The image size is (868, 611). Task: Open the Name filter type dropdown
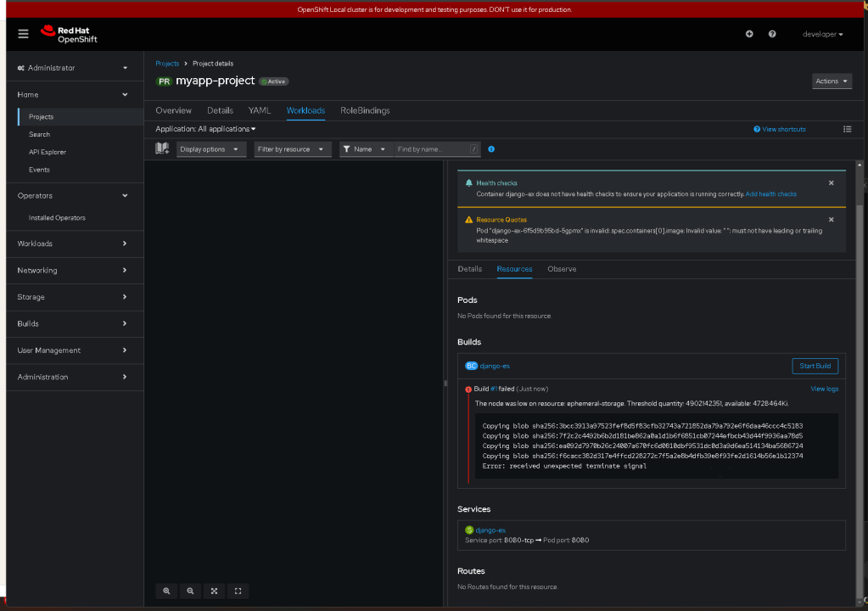tap(366, 149)
